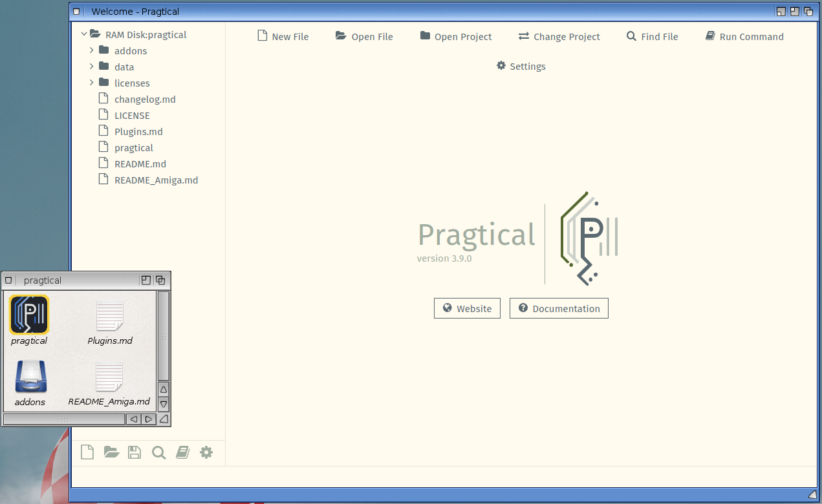Screen dimensions: 822x504
Task: Click the globe icon on Website button
Action: point(447,308)
